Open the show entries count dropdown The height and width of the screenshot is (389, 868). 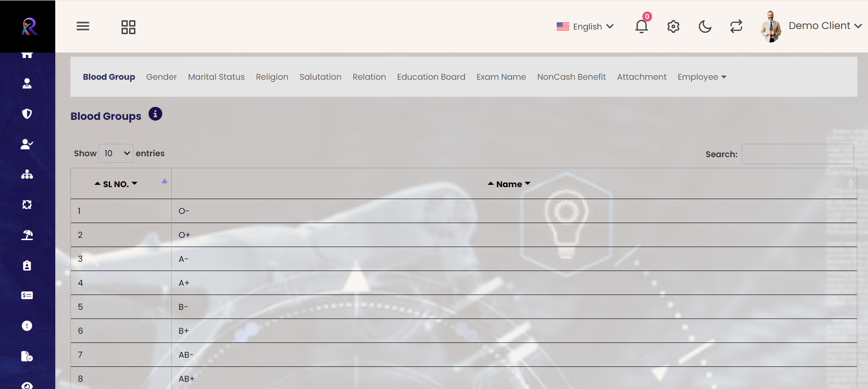coord(116,153)
